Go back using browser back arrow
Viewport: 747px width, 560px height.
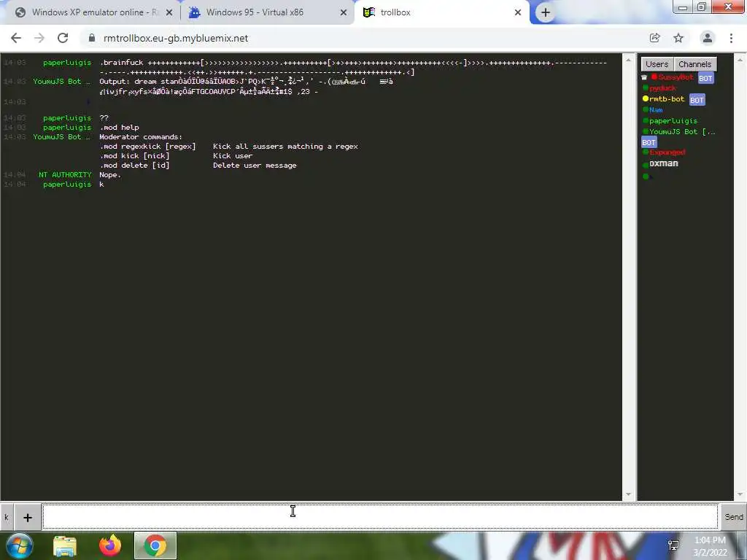point(16,38)
